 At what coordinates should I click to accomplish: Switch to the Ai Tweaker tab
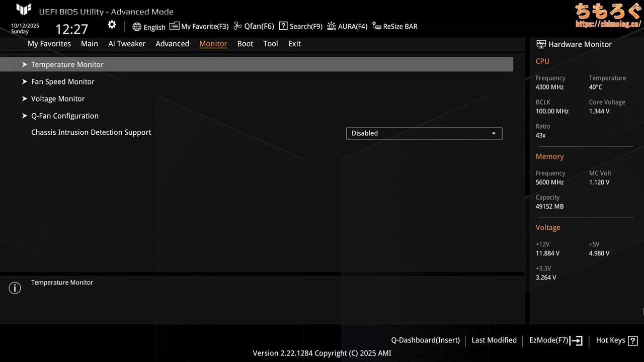(127, 44)
